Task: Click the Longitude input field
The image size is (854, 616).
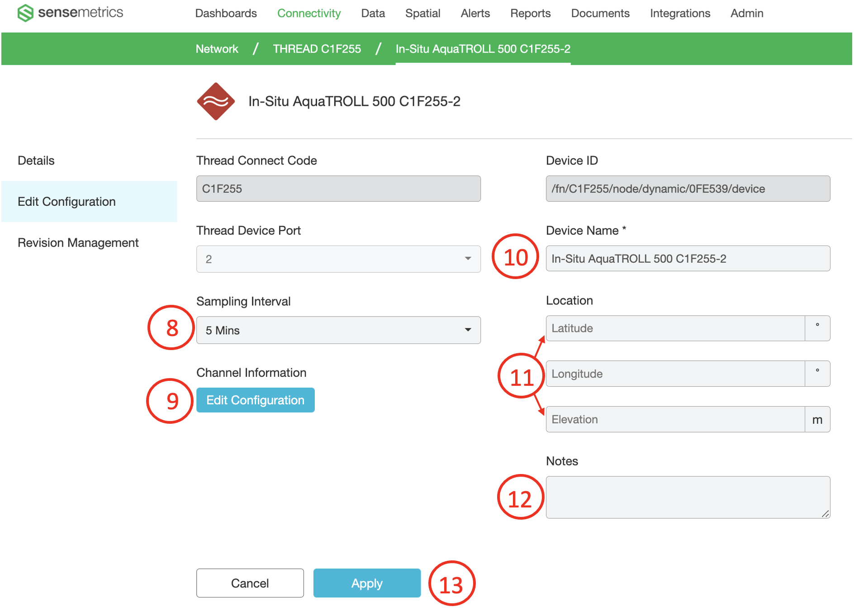Action: (x=675, y=374)
